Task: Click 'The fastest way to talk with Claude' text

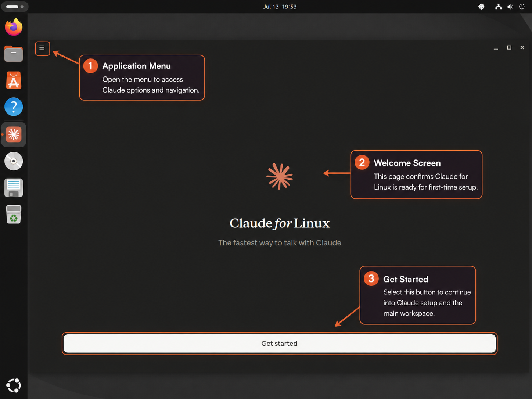Action: [x=280, y=243]
